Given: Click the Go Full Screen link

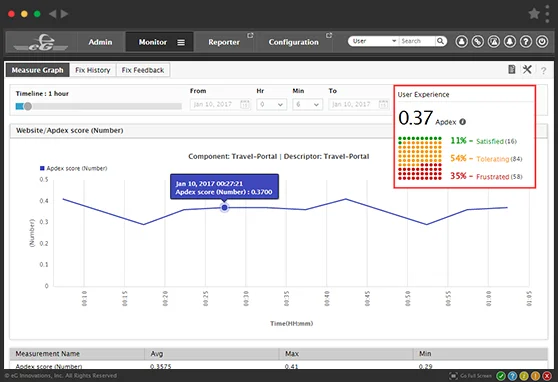Looking at the screenshot, I should tap(476, 376).
